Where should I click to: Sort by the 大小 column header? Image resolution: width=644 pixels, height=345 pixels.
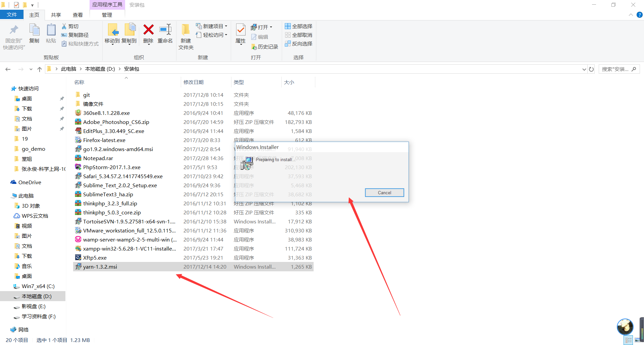(289, 82)
